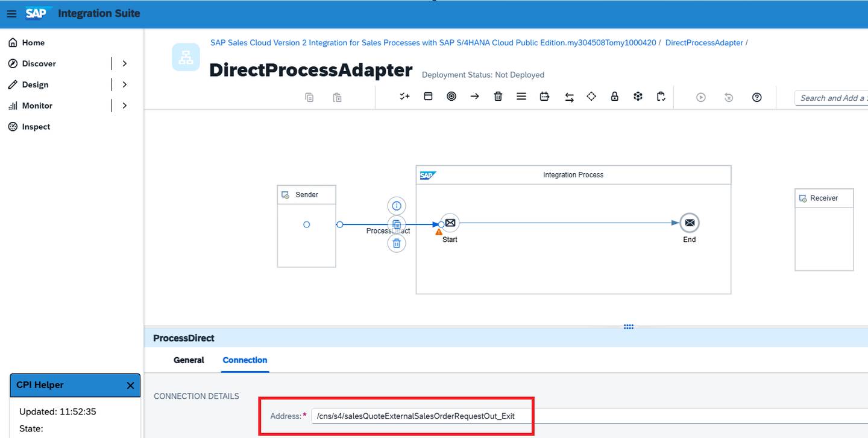This screenshot has height=438, width=868.
Task: Click the SAP logo in header
Action: 39,13
